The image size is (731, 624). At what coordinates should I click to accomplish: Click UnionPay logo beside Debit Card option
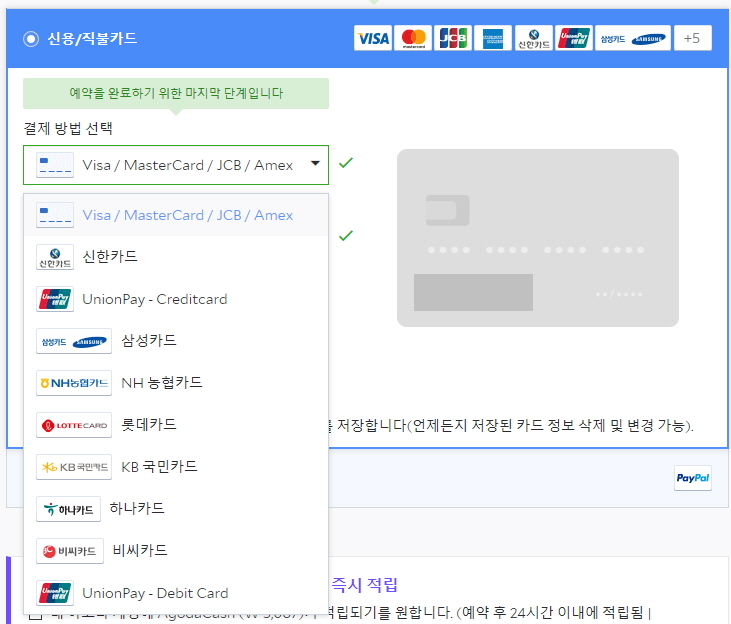[x=55, y=593]
